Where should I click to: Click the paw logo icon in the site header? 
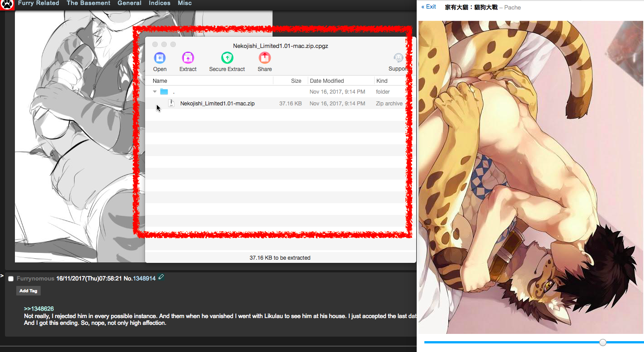(7, 5)
